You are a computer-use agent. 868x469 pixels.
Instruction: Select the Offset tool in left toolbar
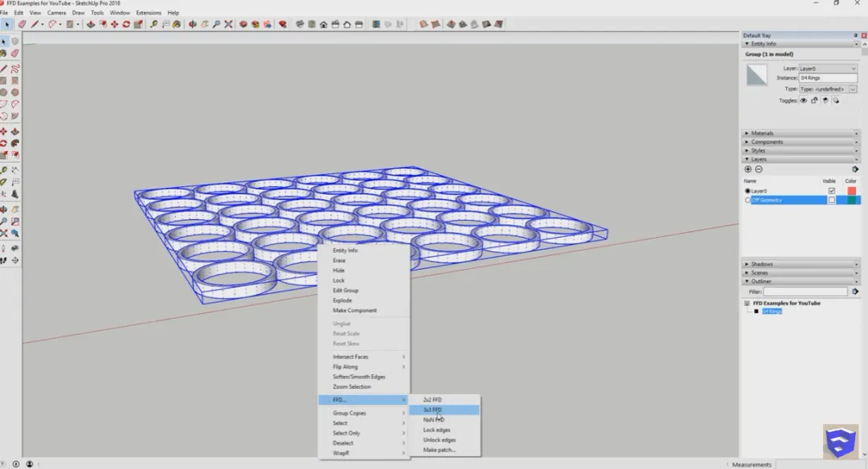click(x=15, y=156)
